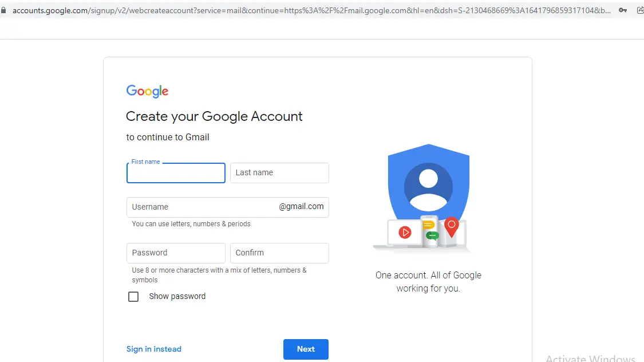The width and height of the screenshot is (644, 362).
Task: Enable the Show password checkbox
Action: click(x=133, y=297)
